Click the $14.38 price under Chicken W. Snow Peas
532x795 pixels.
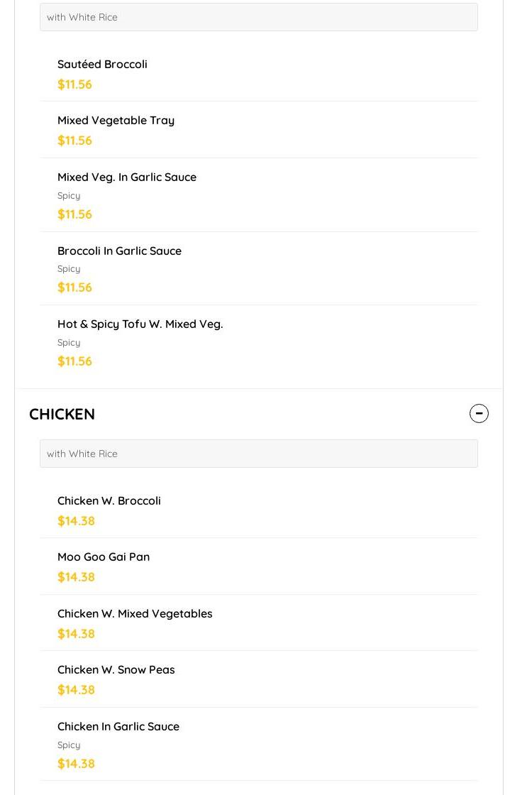click(76, 690)
